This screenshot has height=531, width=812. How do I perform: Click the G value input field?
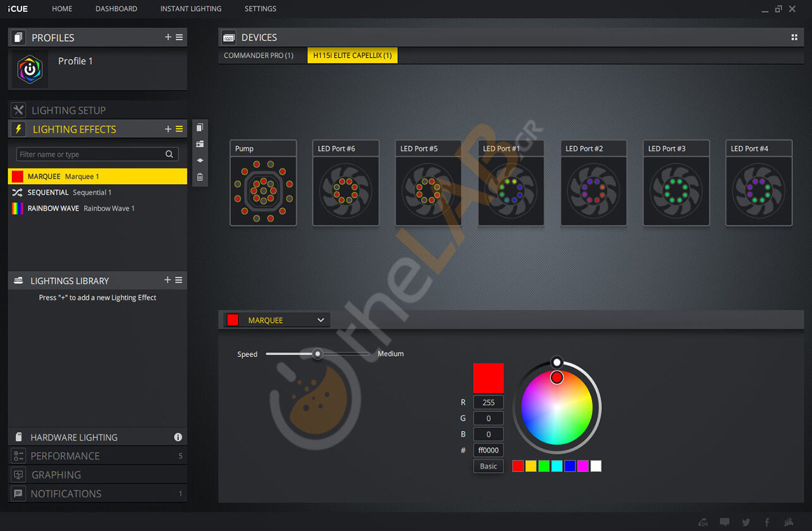[x=488, y=418]
